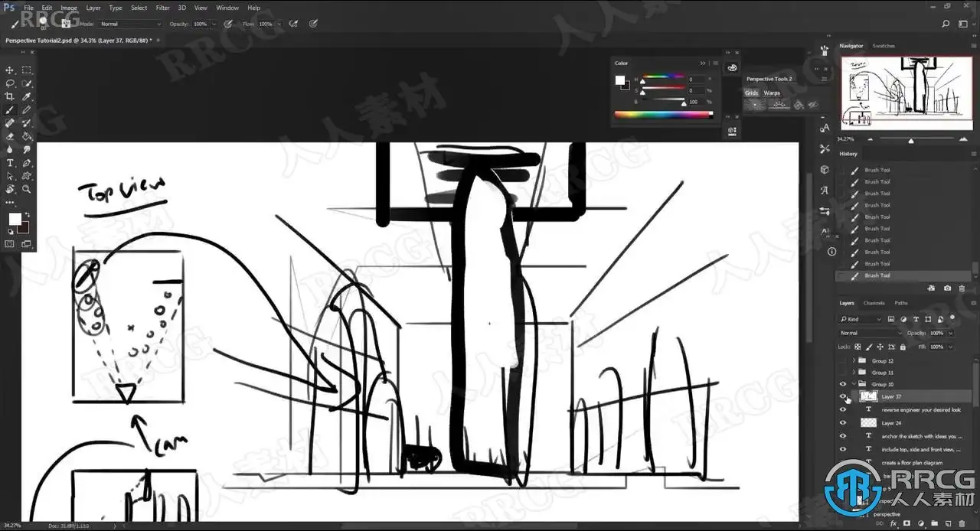Image resolution: width=980 pixels, height=531 pixels.
Task: Select the Eraser tool
Action: coord(10,136)
